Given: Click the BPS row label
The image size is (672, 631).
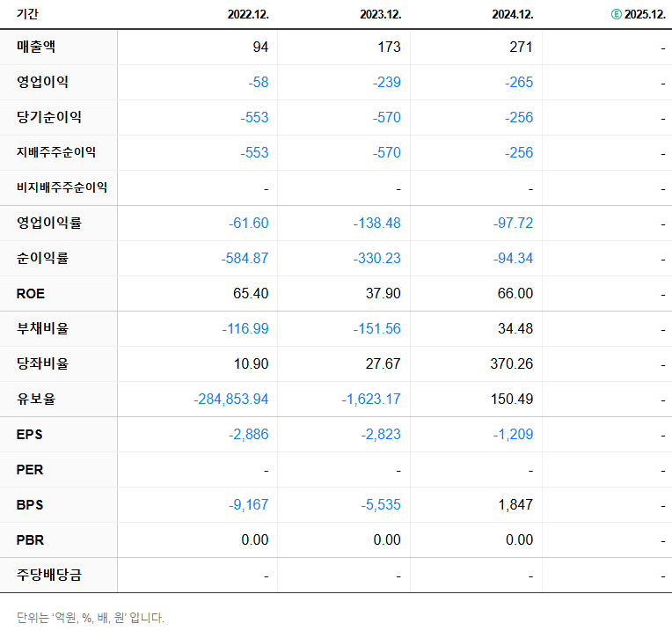Looking at the screenshot, I should click(x=30, y=504).
